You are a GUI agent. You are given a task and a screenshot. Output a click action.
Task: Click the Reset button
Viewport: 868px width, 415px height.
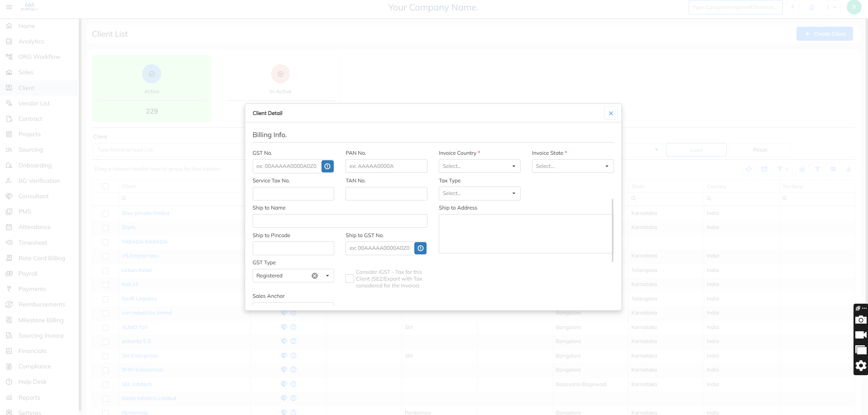tap(760, 150)
